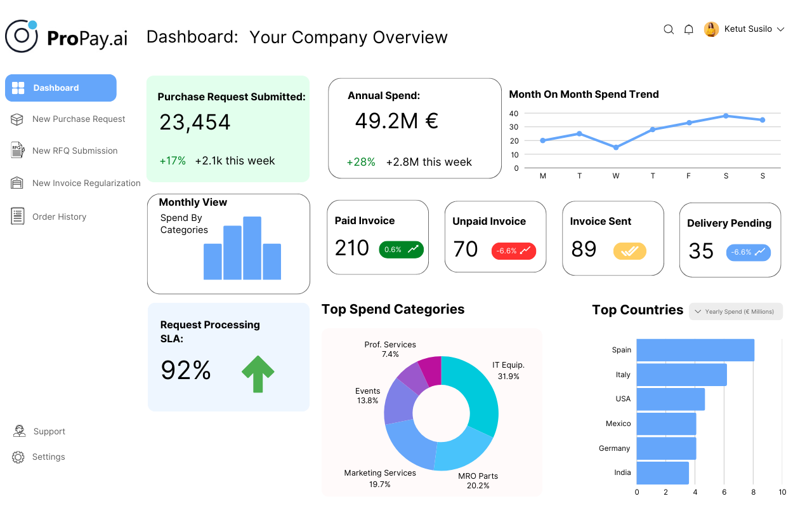
Task: Click the ProPay.ai logo
Action: point(66,37)
